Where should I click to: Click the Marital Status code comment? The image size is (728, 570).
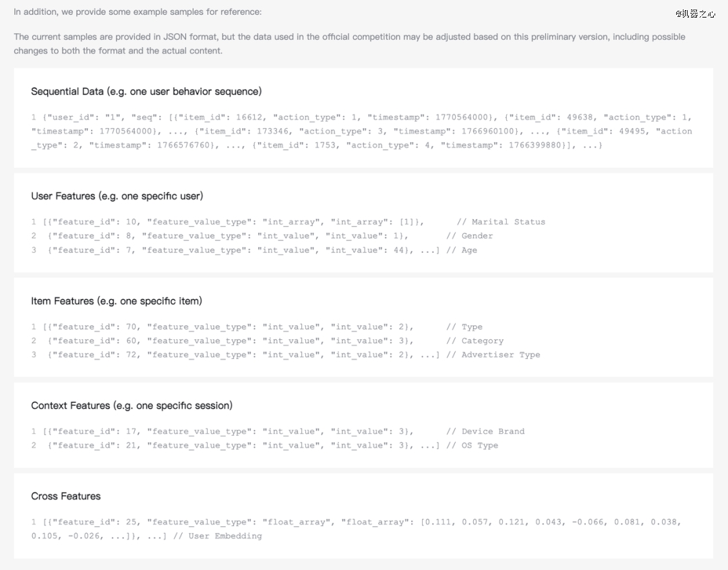click(x=501, y=222)
